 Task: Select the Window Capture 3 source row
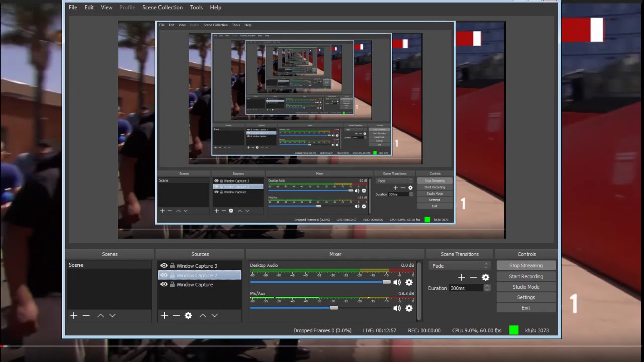[x=200, y=266]
